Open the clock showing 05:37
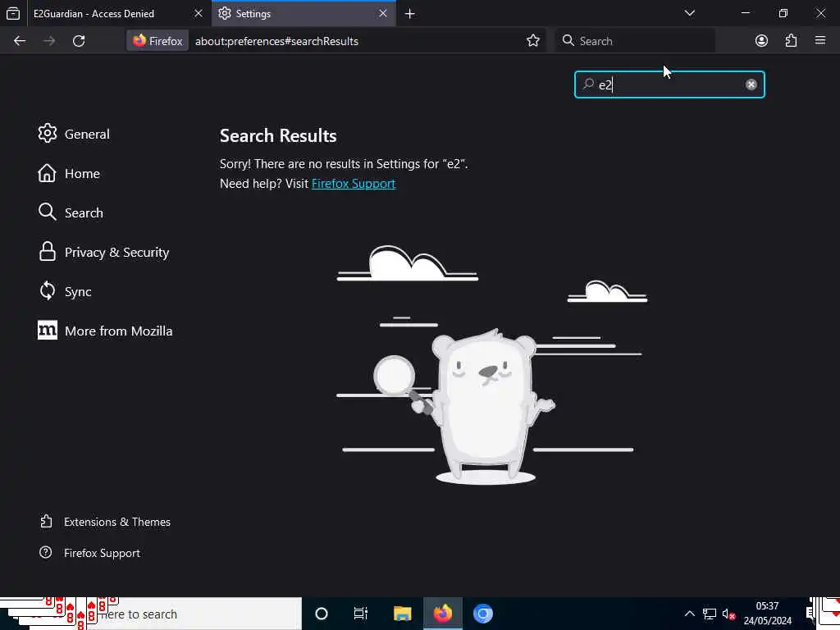 767,614
